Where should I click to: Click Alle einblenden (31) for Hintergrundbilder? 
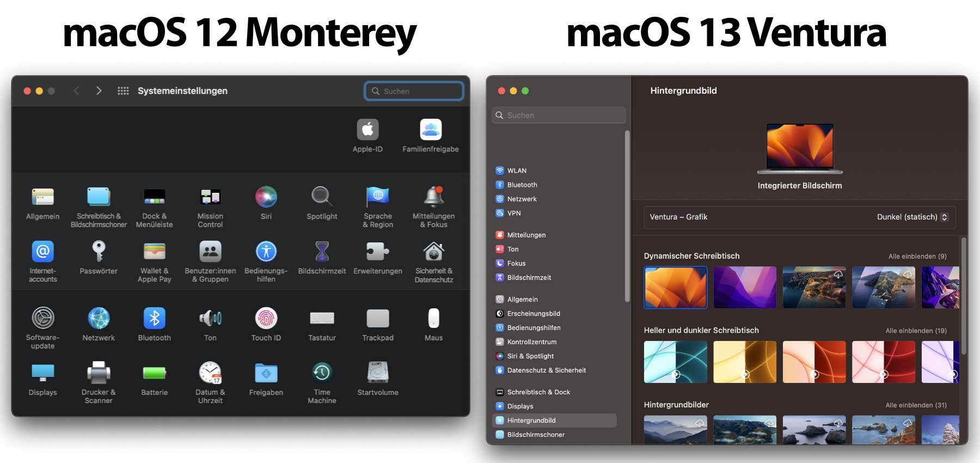916,405
